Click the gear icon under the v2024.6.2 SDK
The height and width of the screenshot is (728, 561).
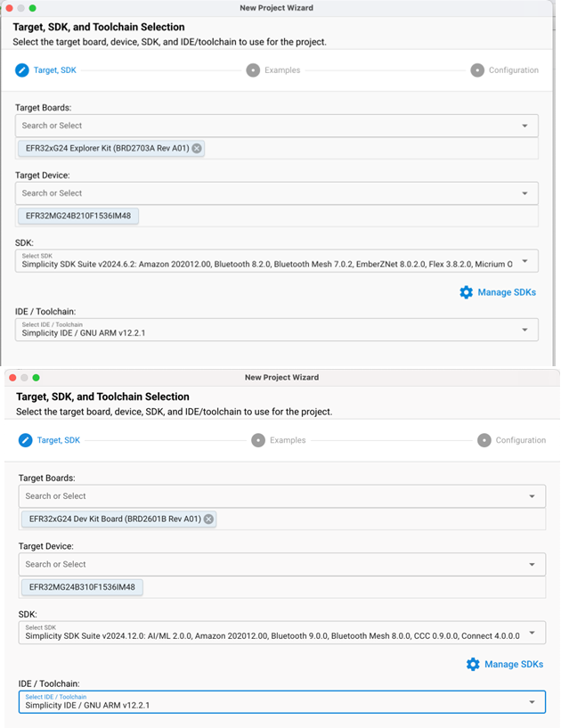click(466, 292)
